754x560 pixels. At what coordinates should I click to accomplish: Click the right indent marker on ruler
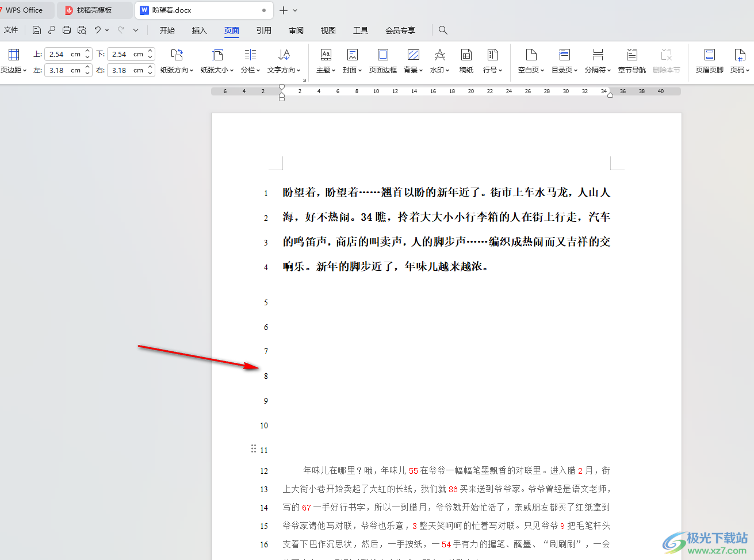pos(610,94)
